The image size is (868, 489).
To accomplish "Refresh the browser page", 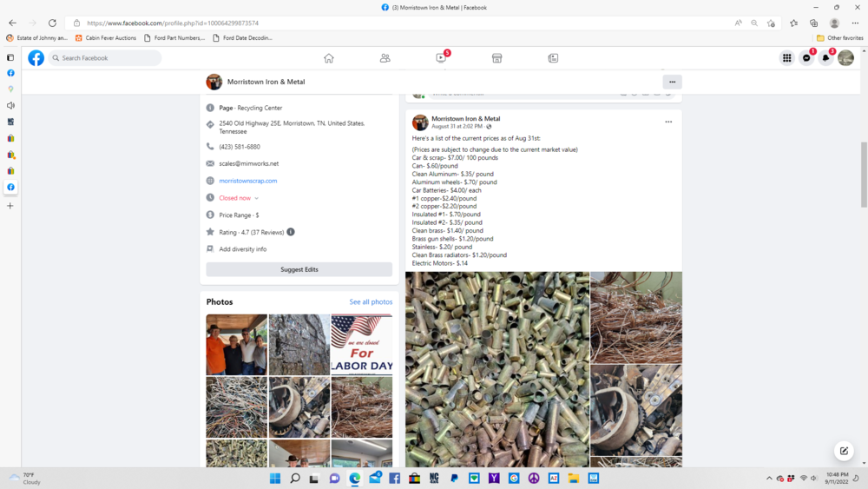I will pyautogui.click(x=52, y=23).
